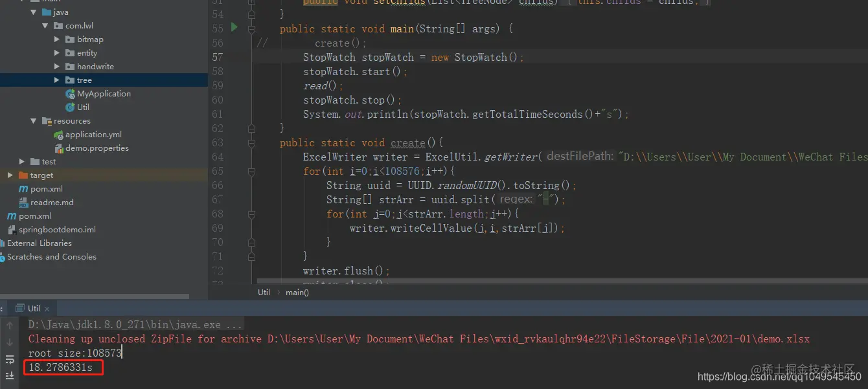Click the orange target folder icon
The height and width of the screenshot is (389, 868).
pos(23,175)
